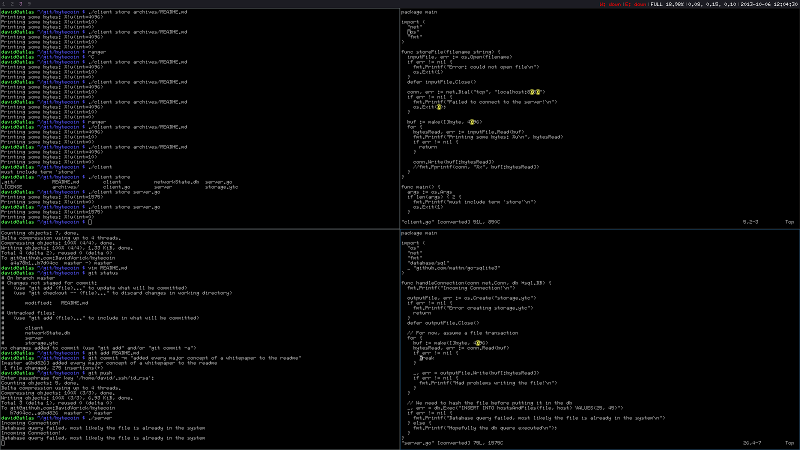
Task: Click the 'outputFile.Write' line
Action: point(476,373)
